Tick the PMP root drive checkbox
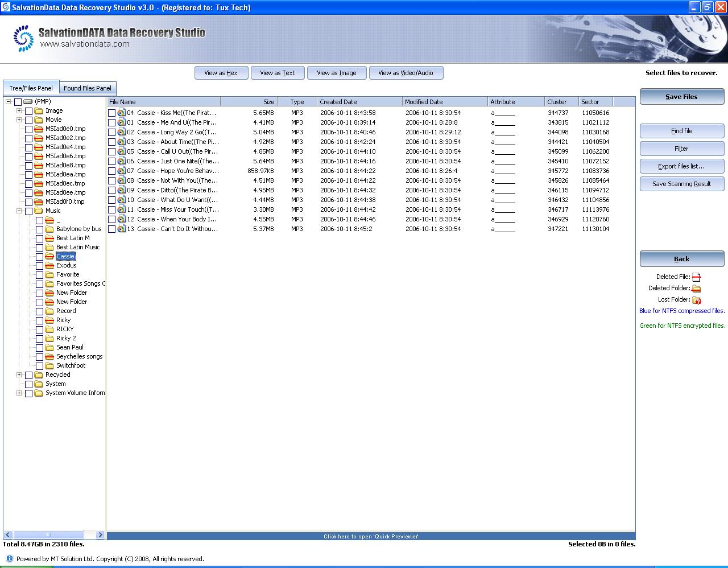Viewport: 728px width, 568px height. [18, 102]
